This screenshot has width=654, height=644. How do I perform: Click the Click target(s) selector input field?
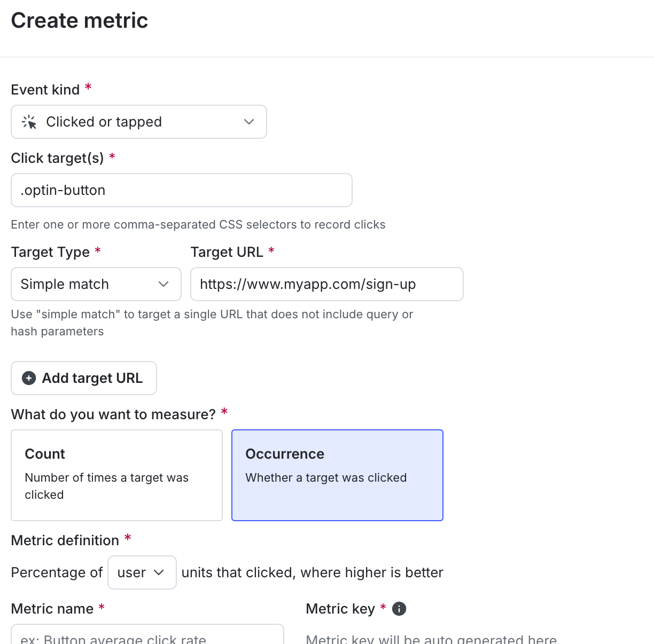point(181,190)
